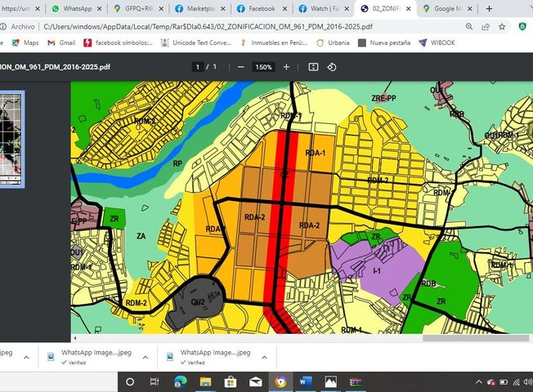The width and height of the screenshot is (533, 392).
Task: Open Microsoft Word from the taskbar
Action: click(306, 382)
